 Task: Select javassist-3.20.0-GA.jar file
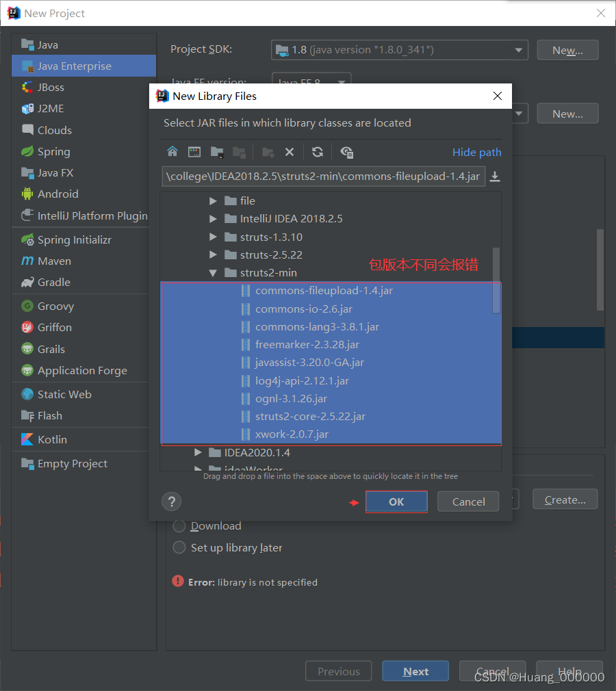[331, 362]
